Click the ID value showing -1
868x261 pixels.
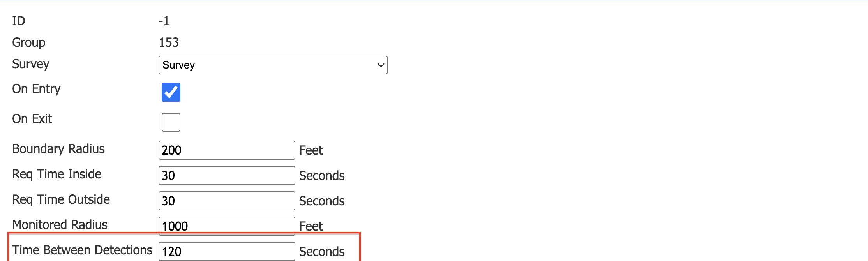pyautogui.click(x=165, y=21)
